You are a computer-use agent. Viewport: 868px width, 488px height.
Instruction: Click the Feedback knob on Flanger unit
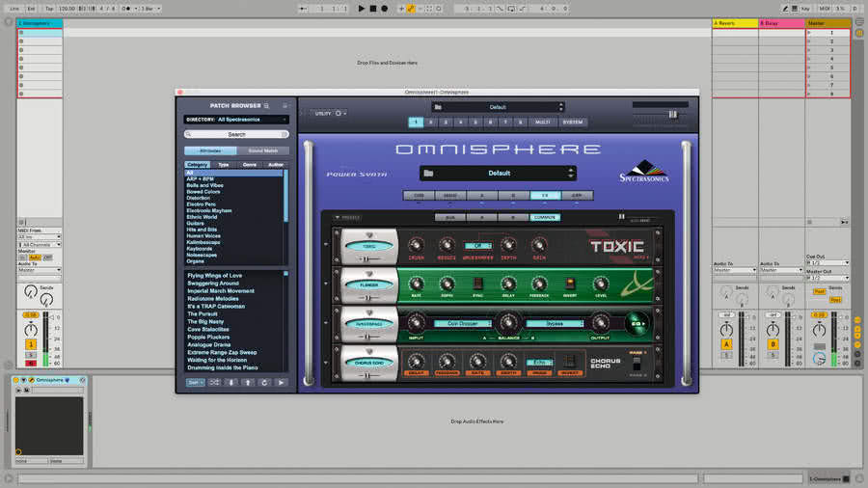click(x=538, y=284)
